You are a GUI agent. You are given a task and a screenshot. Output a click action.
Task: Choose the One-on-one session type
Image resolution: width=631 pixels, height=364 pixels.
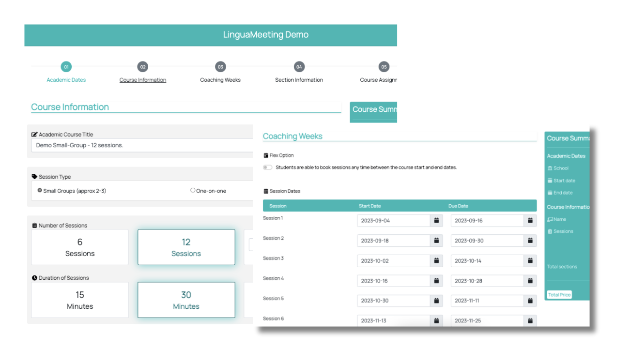pos(193,191)
